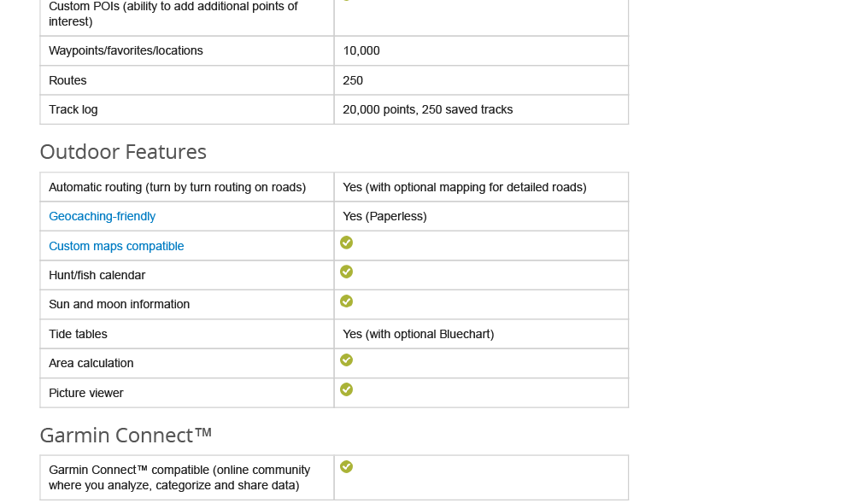The height and width of the screenshot is (503, 868).
Task: Click the Outdoor Features heading
Action: click(x=123, y=152)
